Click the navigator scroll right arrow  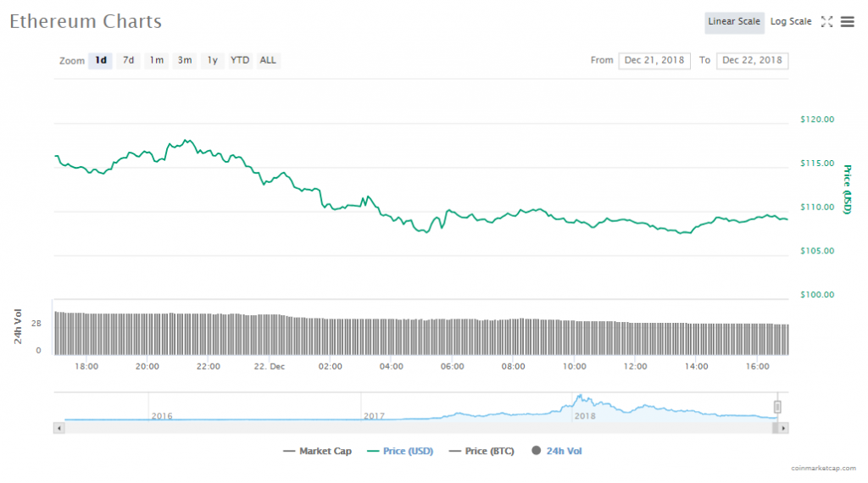(x=782, y=429)
